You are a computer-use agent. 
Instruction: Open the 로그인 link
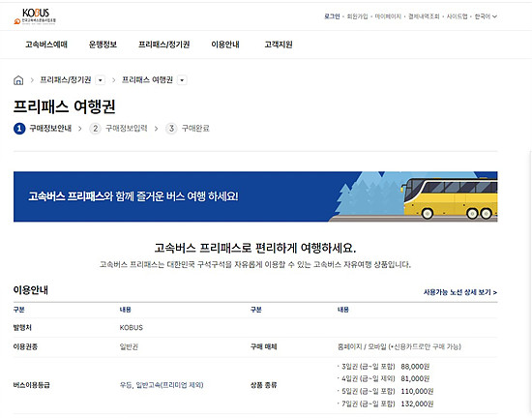(332, 16)
